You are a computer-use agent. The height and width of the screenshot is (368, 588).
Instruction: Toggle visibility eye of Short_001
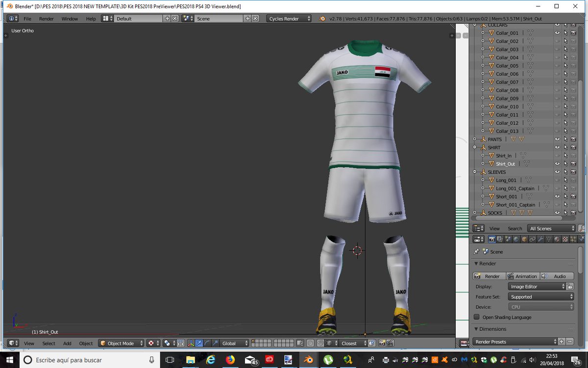(557, 197)
